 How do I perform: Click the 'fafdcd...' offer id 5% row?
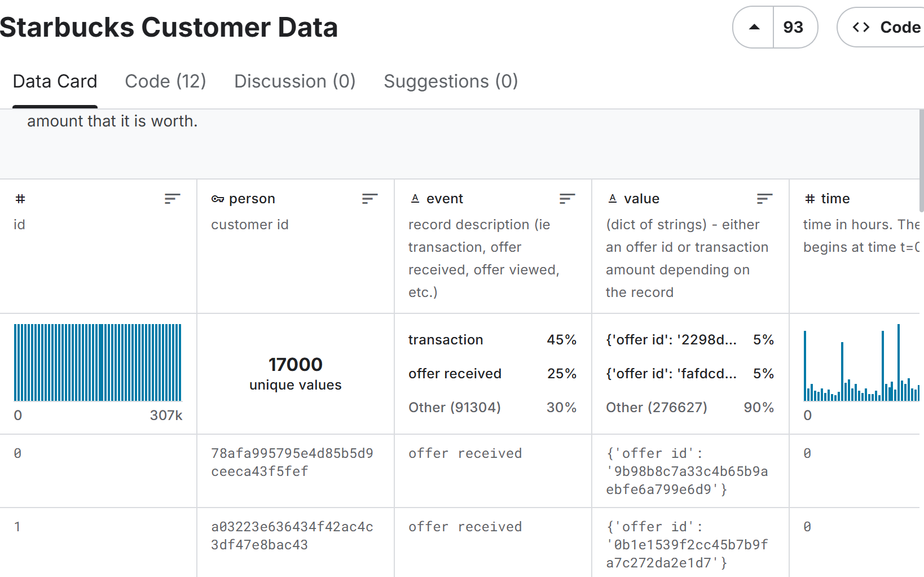coord(690,374)
